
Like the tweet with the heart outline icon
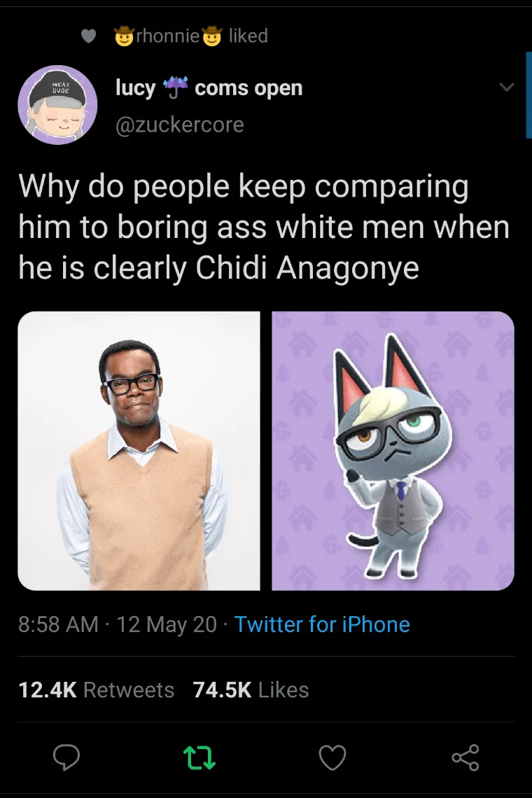pos(332,757)
